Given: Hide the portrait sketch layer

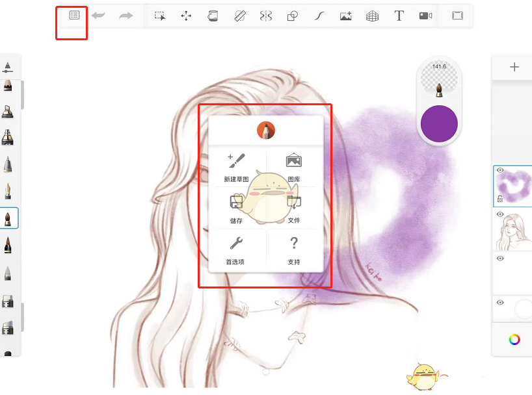Looking at the screenshot, I should coord(500,214).
